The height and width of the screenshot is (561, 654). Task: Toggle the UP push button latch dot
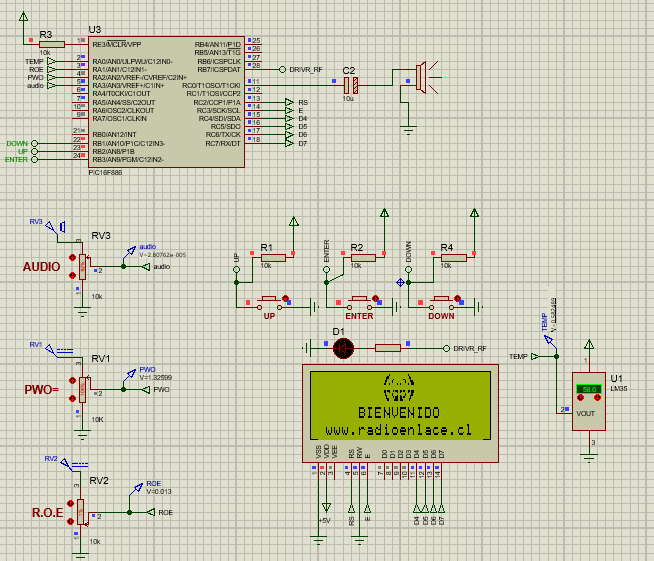pos(285,298)
